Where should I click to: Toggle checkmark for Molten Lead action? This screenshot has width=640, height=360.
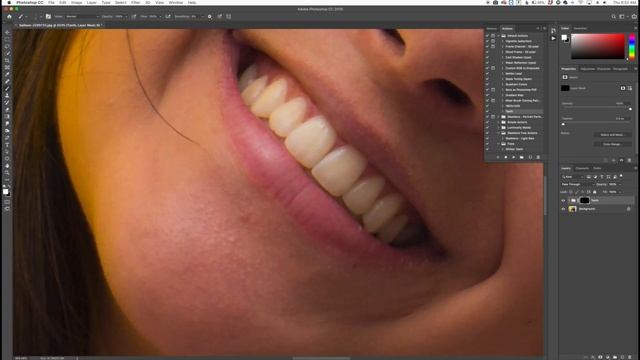(x=487, y=73)
